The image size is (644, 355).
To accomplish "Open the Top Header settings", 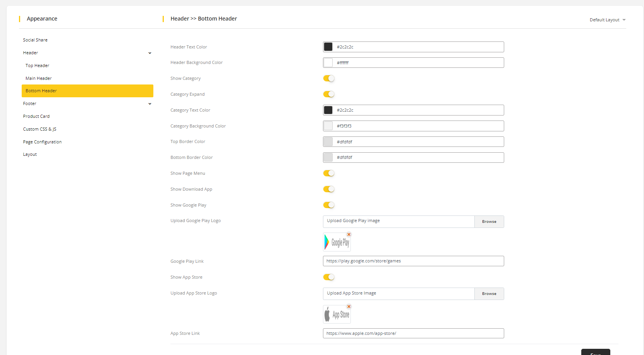I will point(38,65).
